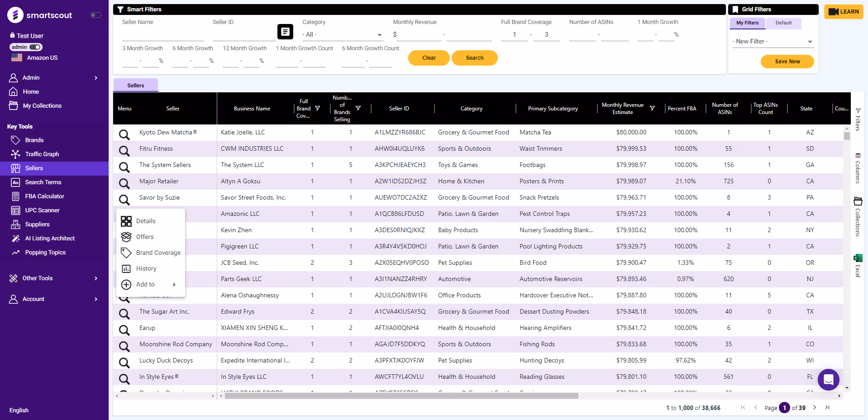This screenshot has height=420, width=868.
Task: Go to the last page
Action: point(827,407)
